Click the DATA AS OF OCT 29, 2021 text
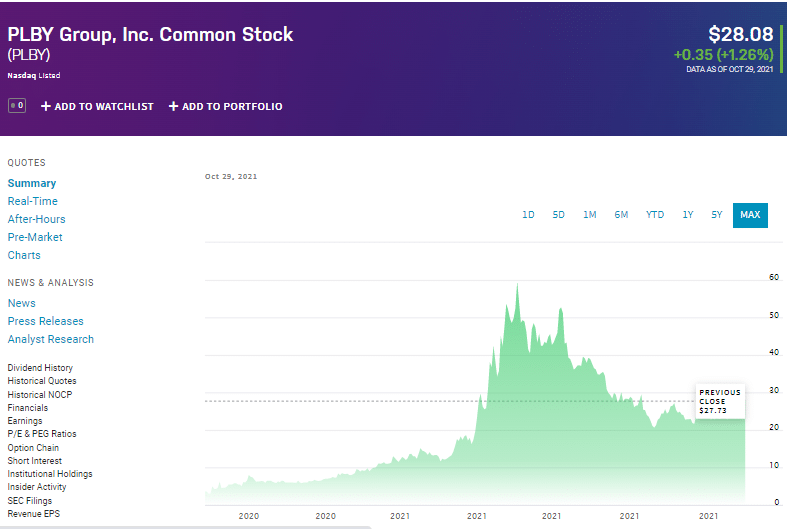This screenshot has width=787, height=529. coord(730,69)
